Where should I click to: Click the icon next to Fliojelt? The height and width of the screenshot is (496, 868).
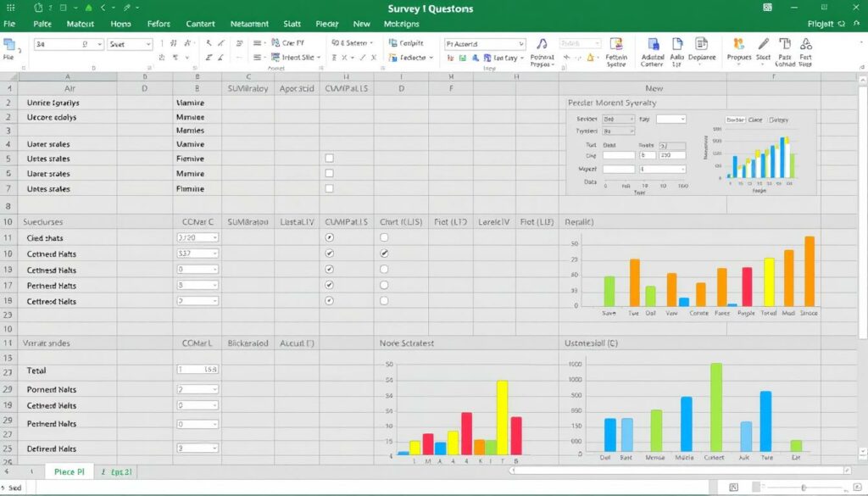pyautogui.click(x=842, y=24)
